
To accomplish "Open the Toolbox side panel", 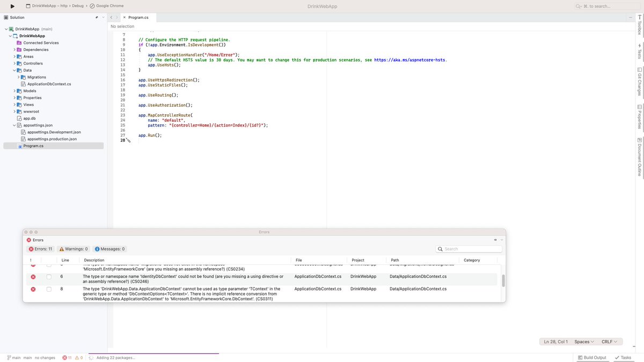I will 639,24.
